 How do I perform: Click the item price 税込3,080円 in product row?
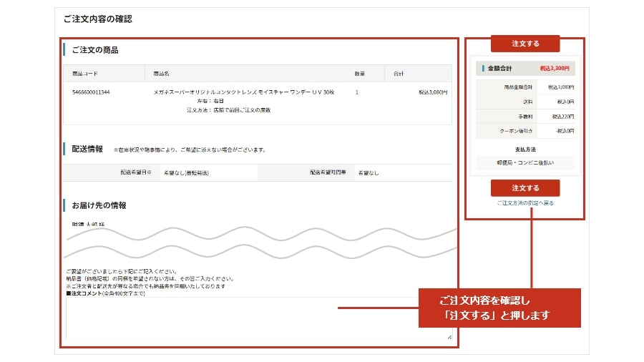click(433, 92)
